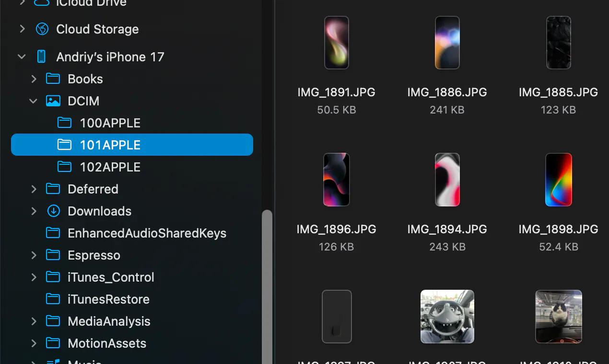Select the Deferred folder label
Screen dimensions: 609x364
click(93, 189)
